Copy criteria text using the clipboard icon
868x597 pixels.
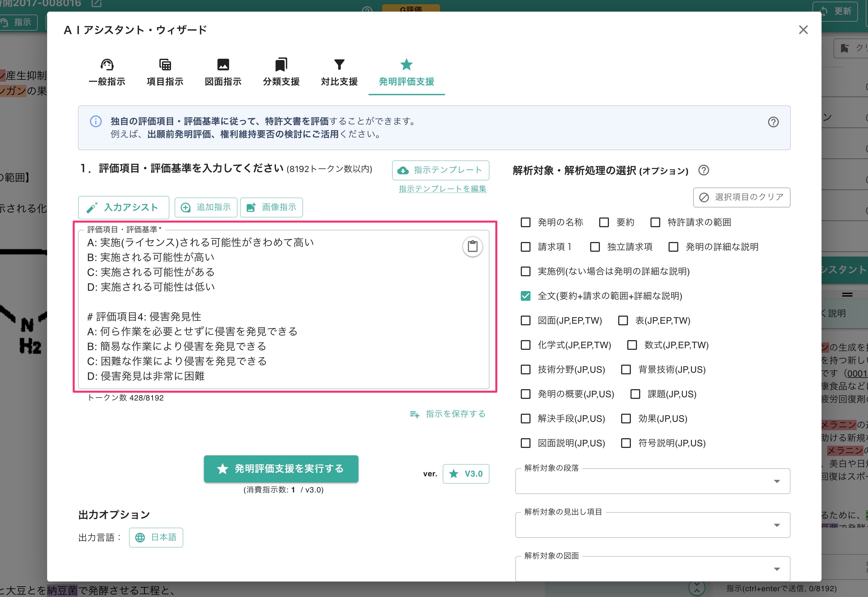(x=472, y=247)
